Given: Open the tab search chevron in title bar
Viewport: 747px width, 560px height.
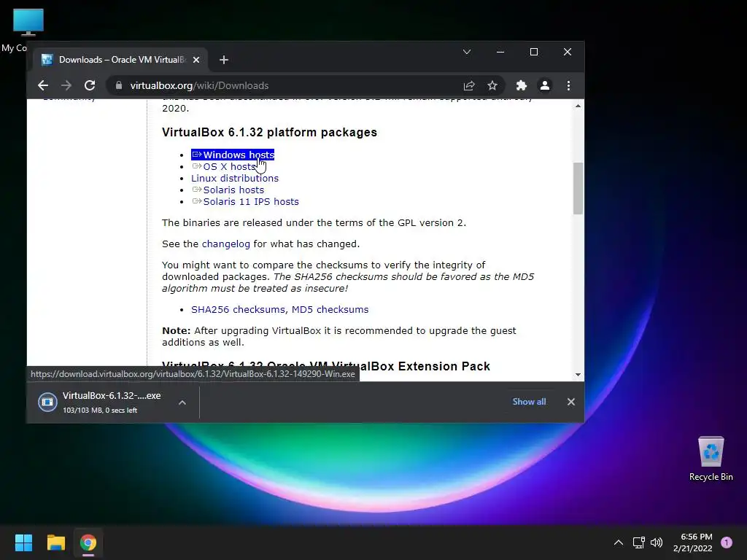Looking at the screenshot, I should point(467,52).
